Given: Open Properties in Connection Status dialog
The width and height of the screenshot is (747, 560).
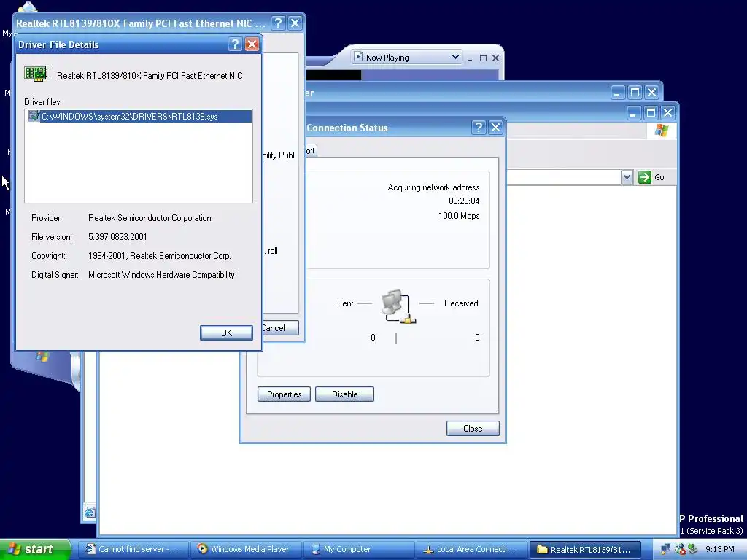Looking at the screenshot, I should coord(284,394).
